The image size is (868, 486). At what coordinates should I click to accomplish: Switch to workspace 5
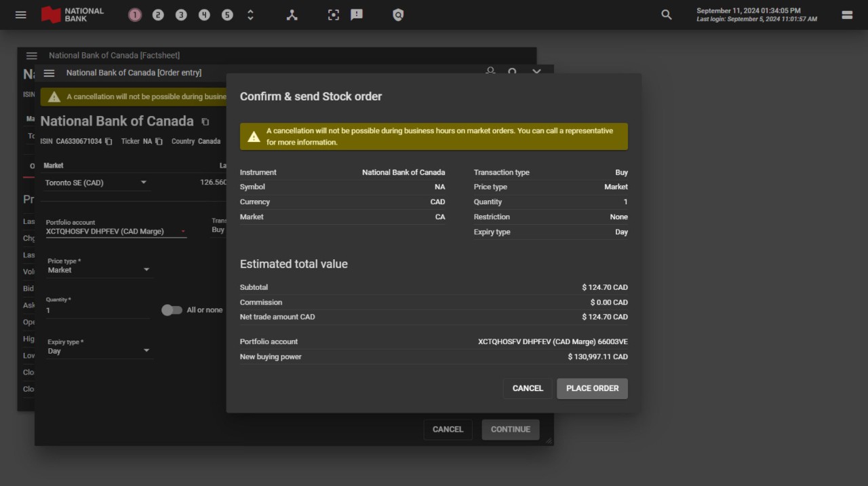click(227, 15)
